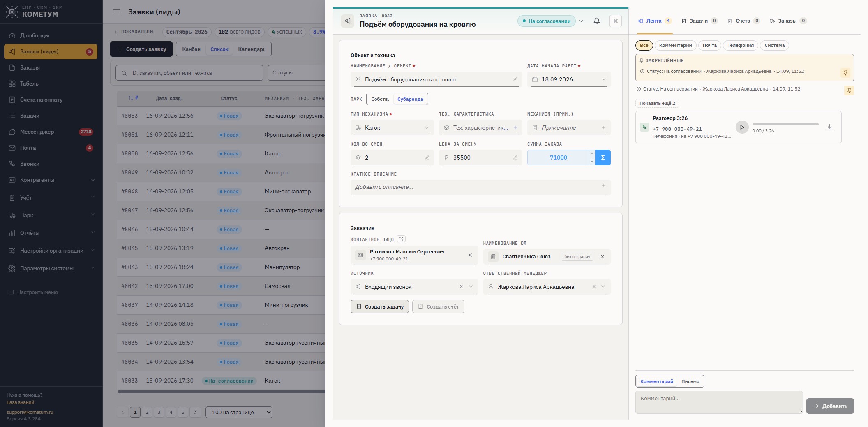Filter feed by Система
Image resolution: width=868 pixels, height=427 pixels.
(x=774, y=45)
